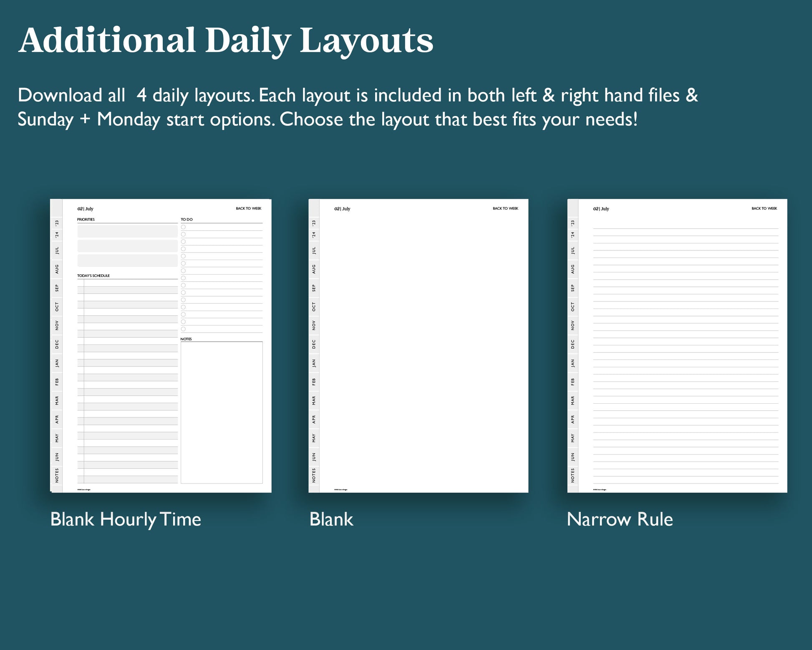
Task: Click the '02 | July' date on Blank page
Action: [x=342, y=209]
